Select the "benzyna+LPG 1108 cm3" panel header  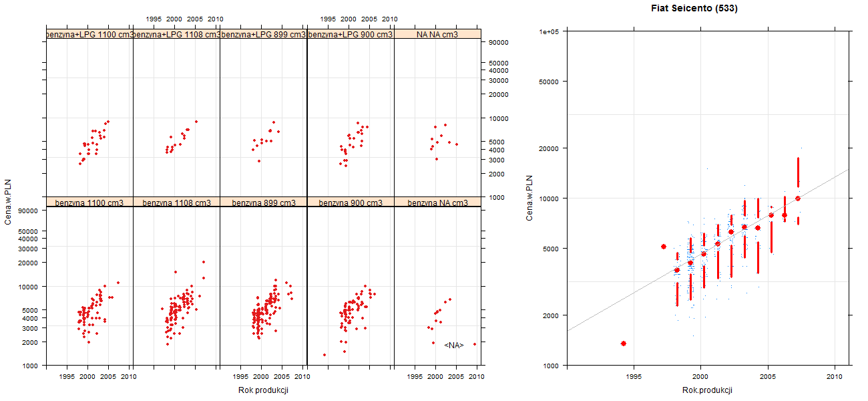click(x=176, y=34)
